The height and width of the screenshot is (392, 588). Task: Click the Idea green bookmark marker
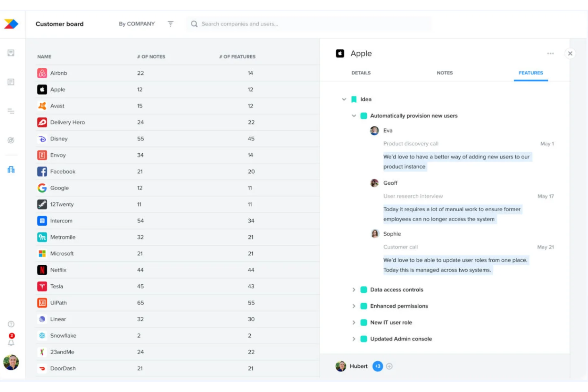[x=354, y=99]
